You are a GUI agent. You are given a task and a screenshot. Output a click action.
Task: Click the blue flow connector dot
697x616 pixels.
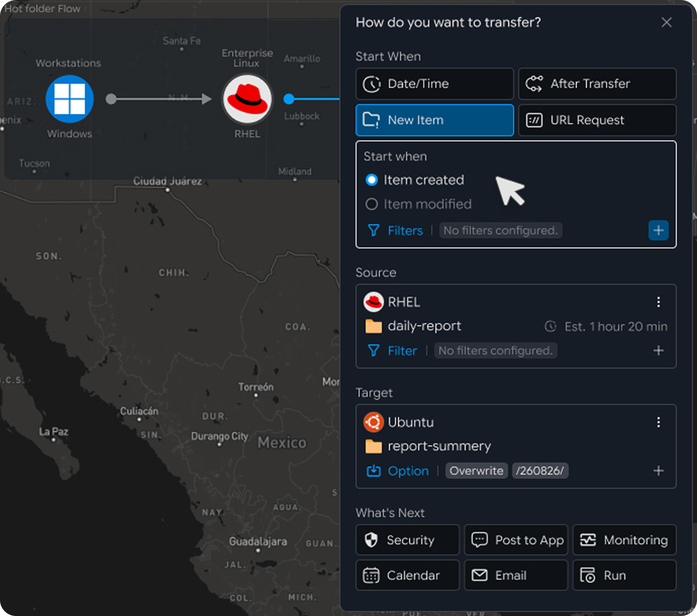(289, 99)
